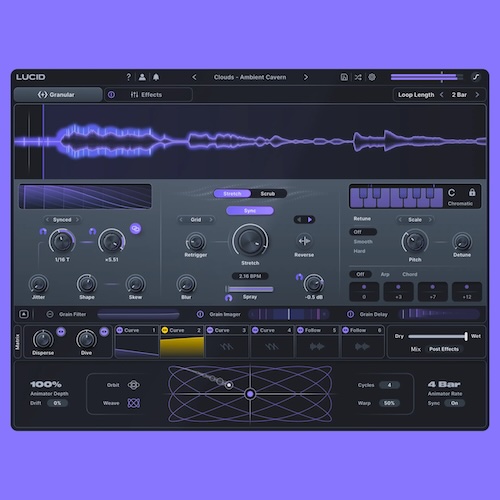This screenshot has width=500, height=500.
Task: Switch to the Granular tab
Action: (x=58, y=95)
